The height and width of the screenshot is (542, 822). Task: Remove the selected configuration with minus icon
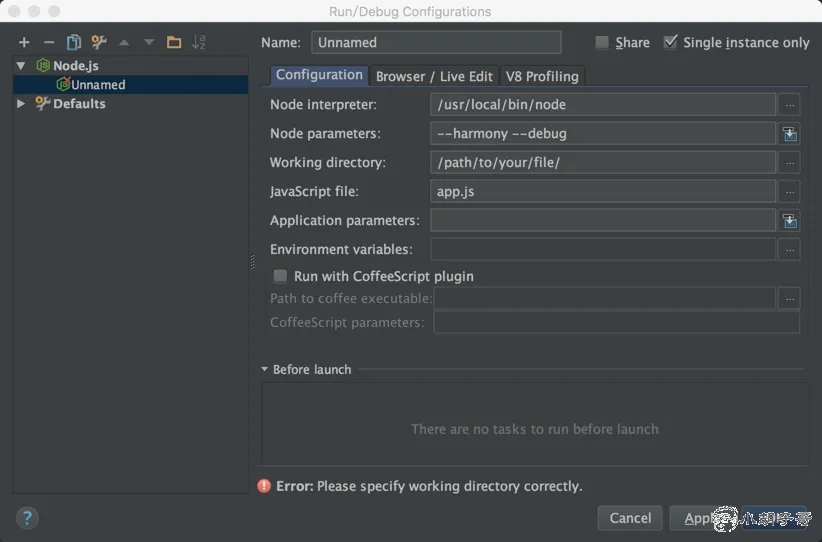[x=49, y=42]
